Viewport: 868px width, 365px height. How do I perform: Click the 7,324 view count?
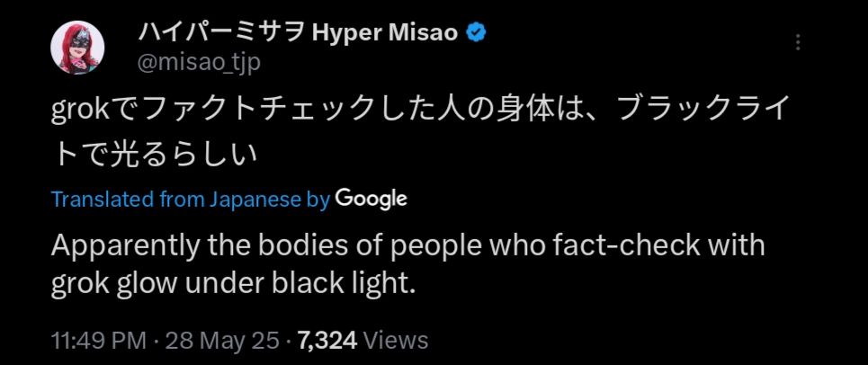click(x=326, y=341)
